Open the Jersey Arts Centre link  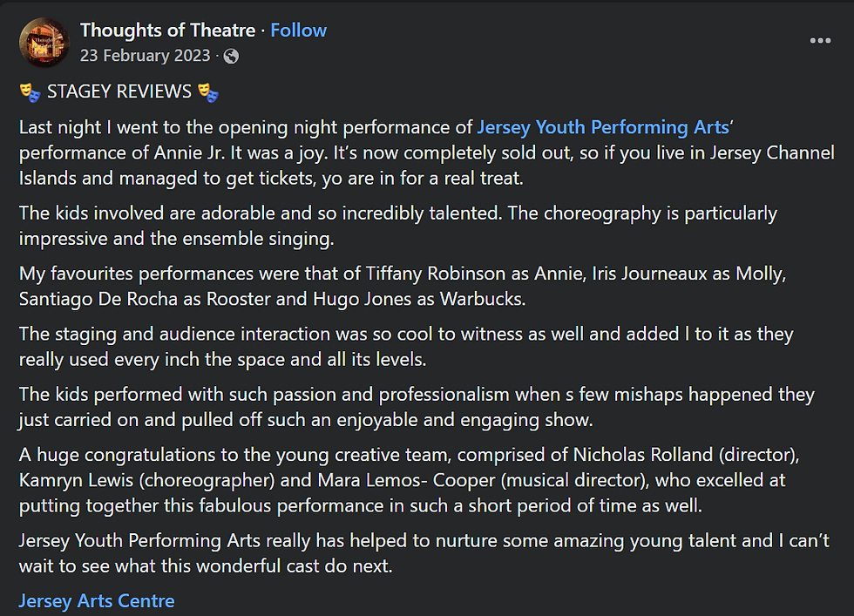coord(97,601)
